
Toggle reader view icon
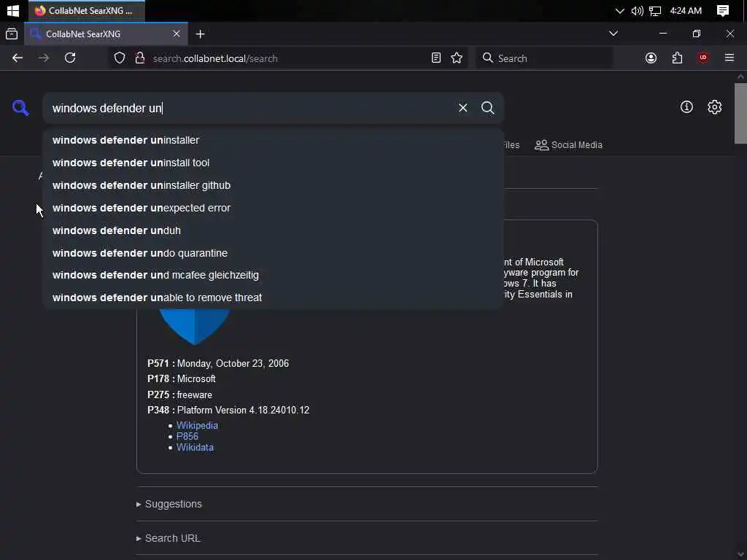click(436, 58)
